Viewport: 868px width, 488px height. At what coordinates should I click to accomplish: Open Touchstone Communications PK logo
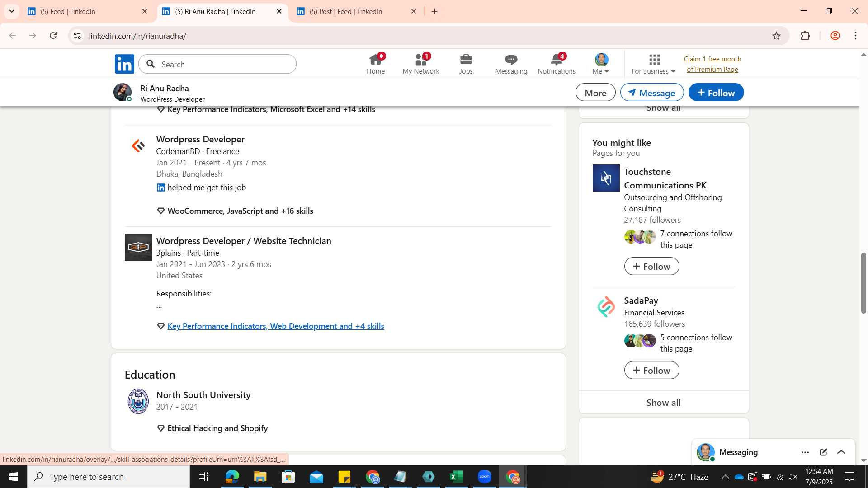pyautogui.click(x=606, y=178)
